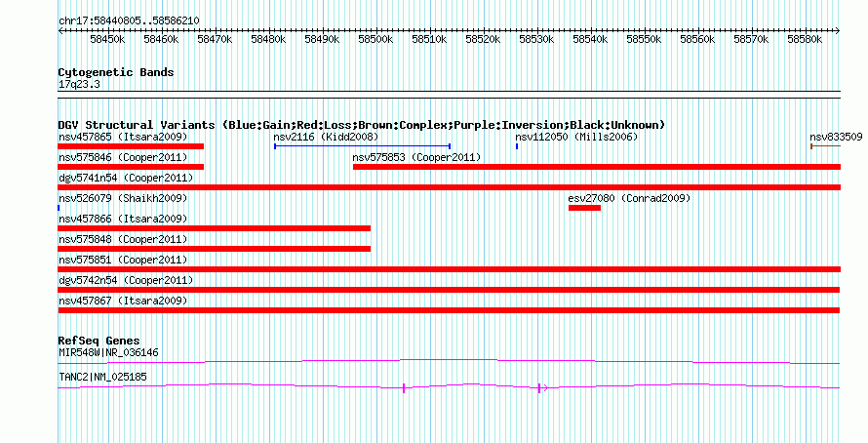Image resolution: width=868 pixels, height=443 pixels.
Task: Click TANC2 exon tick near 58505k
Action: pos(404,388)
